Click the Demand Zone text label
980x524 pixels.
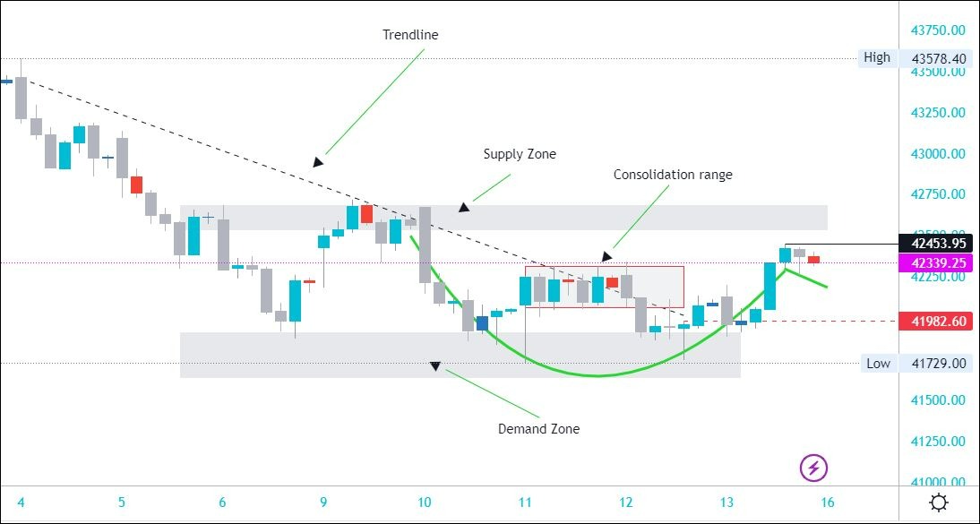pyautogui.click(x=538, y=429)
